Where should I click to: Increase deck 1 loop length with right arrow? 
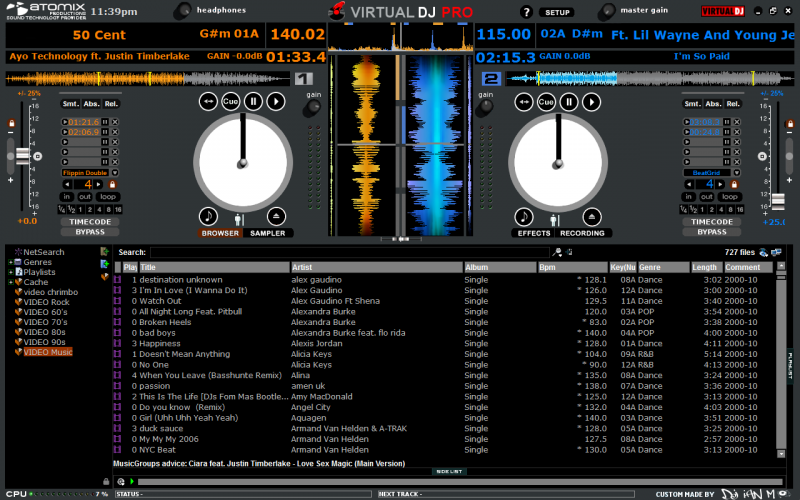(x=98, y=184)
